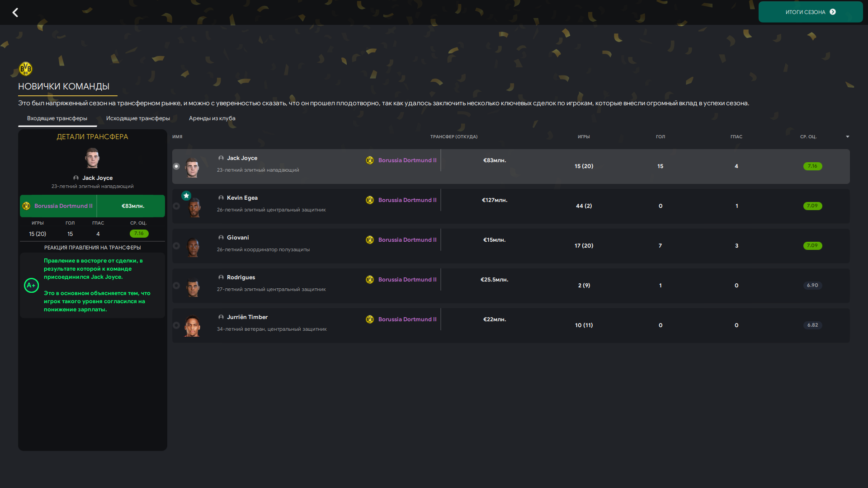868x488 pixels.
Task: Go back using the top-left arrow
Action: tap(15, 12)
